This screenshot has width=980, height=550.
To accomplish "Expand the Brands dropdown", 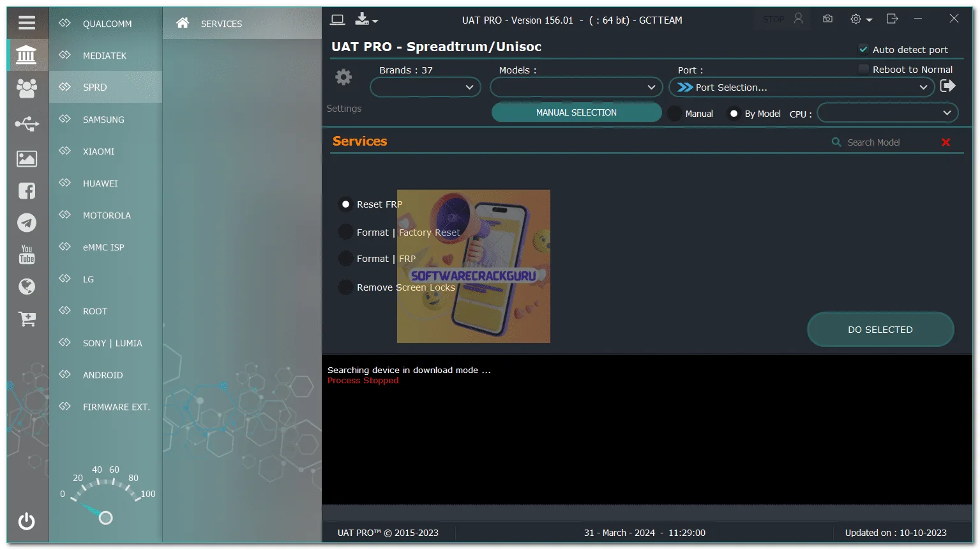I will (425, 87).
